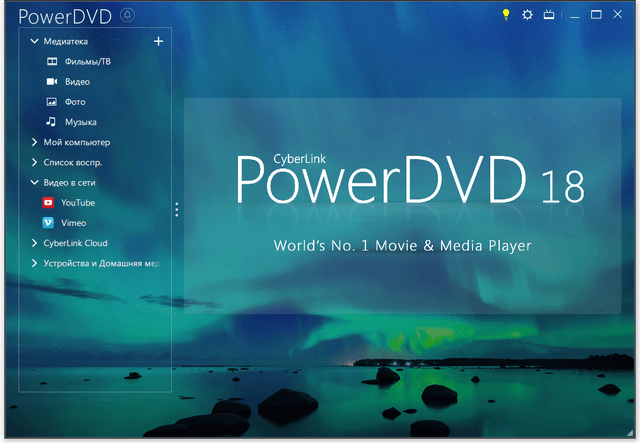Expand the Мой компьютер node
Image resolution: width=640 pixels, height=443 pixels.
[x=34, y=143]
